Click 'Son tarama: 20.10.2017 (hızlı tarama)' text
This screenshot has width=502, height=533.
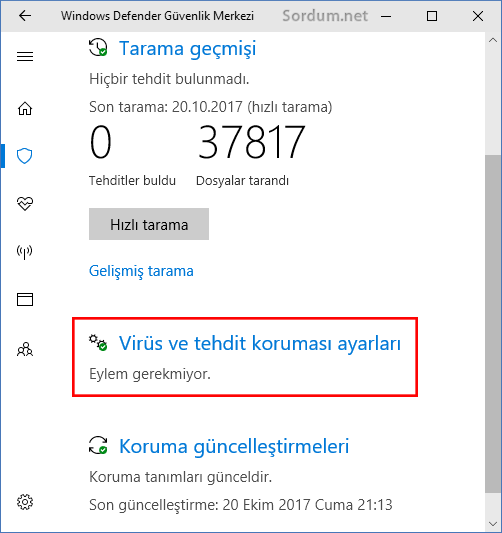click(210, 107)
